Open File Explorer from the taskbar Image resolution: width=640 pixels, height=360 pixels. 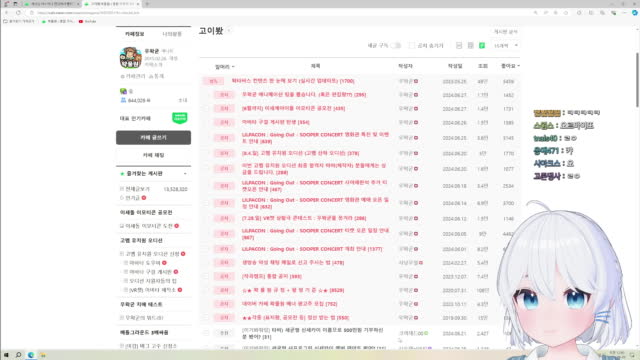tap(43, 355)
